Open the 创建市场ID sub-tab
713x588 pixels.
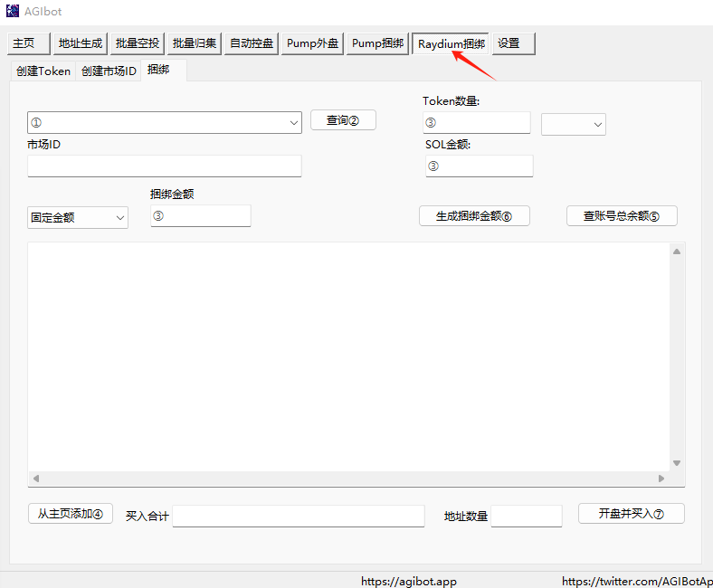pos(109,71)
